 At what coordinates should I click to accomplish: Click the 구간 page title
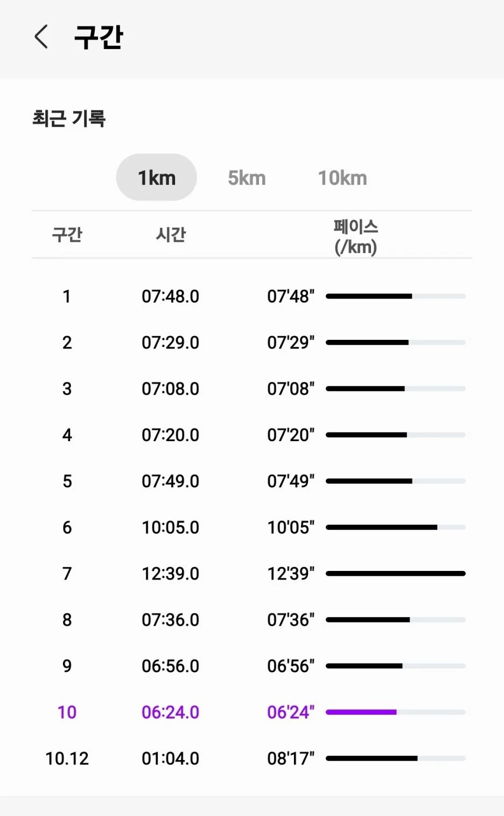(x=99, y=37)
